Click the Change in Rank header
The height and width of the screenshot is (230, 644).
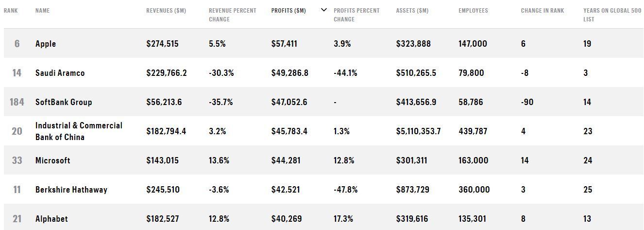coord(542,11)
